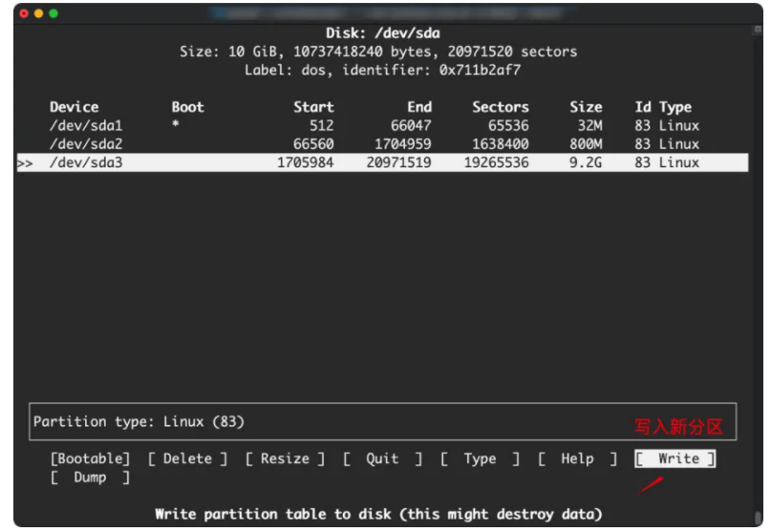Open the Type partition option
This screenshot has height=532, width=771.
480,458
